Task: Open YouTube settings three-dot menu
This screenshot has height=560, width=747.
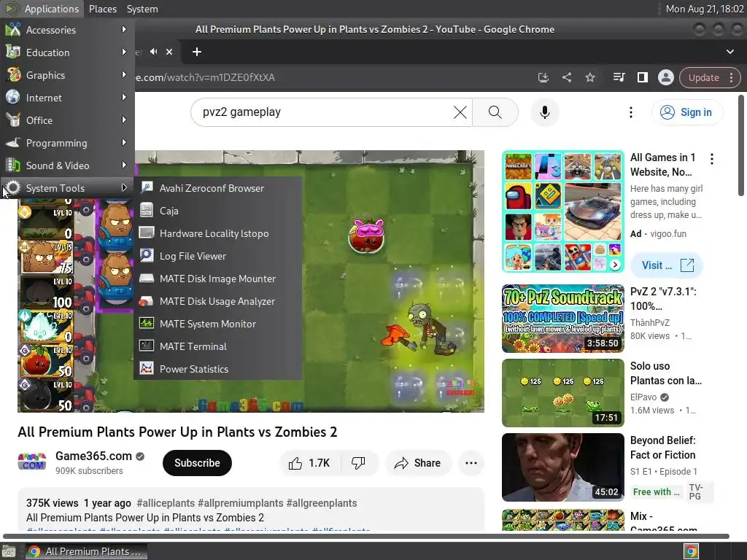Action: click(x=631, y=112)
